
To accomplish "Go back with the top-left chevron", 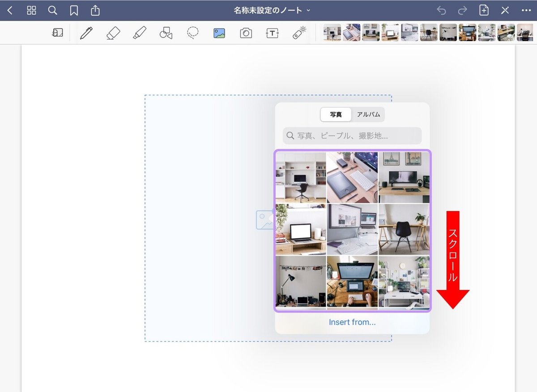I will tap(10, 10).
